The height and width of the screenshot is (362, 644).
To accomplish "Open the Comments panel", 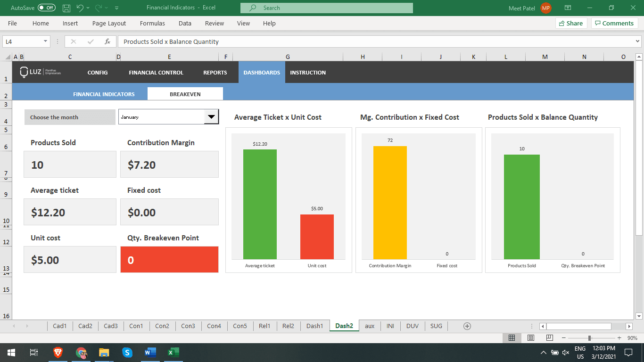I will coord(614,23).
